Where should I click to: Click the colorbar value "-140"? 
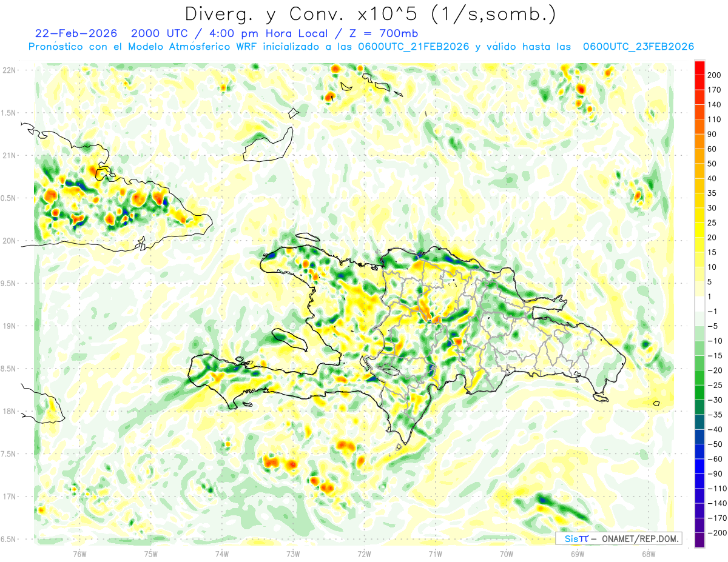pyautogui.click(x=716, y=503)
